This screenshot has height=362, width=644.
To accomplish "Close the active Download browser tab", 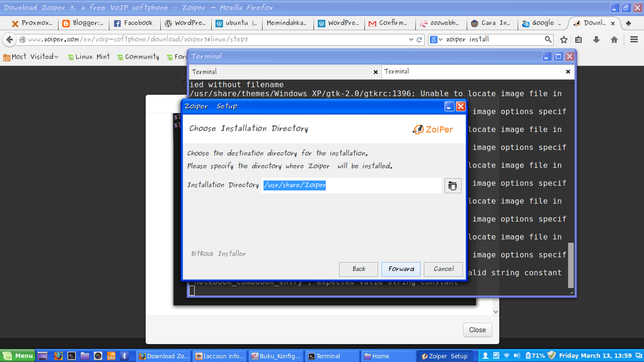I will pos(613,23).
